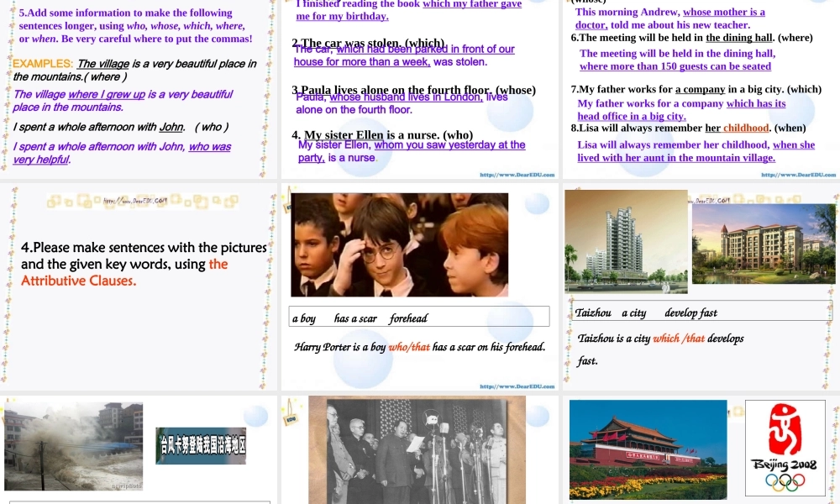This screenshot has height=504, width=840.
Task: Click sentence '2.The car was stolen. (which)'
Action: pyautogui.click(x=368, y=42)
